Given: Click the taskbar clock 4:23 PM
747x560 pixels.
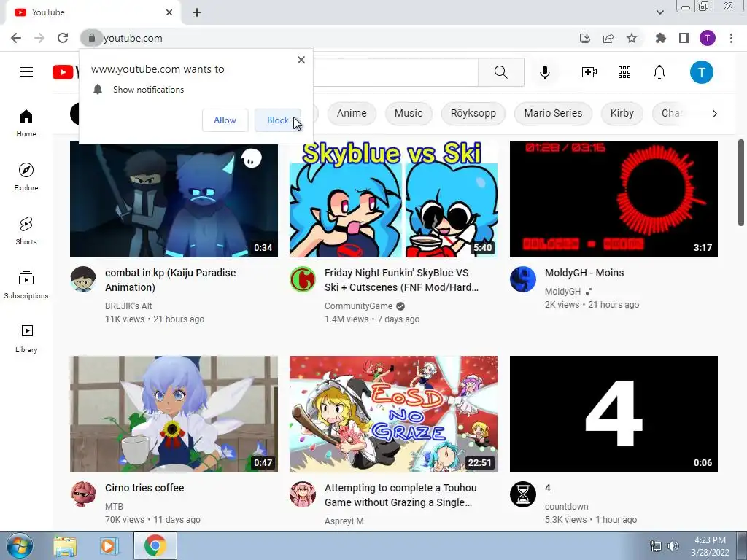Looking at the screenshot, I should pyautogui.click(x=710, y=546).
